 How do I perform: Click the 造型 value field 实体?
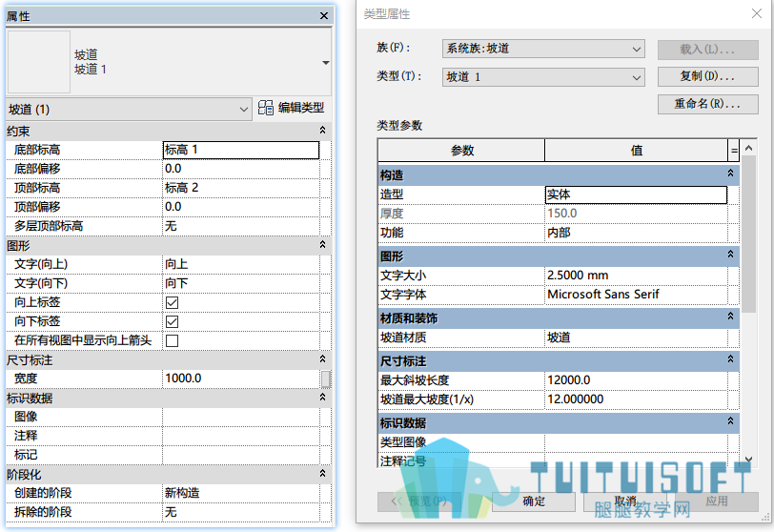(x=636, y=194)
